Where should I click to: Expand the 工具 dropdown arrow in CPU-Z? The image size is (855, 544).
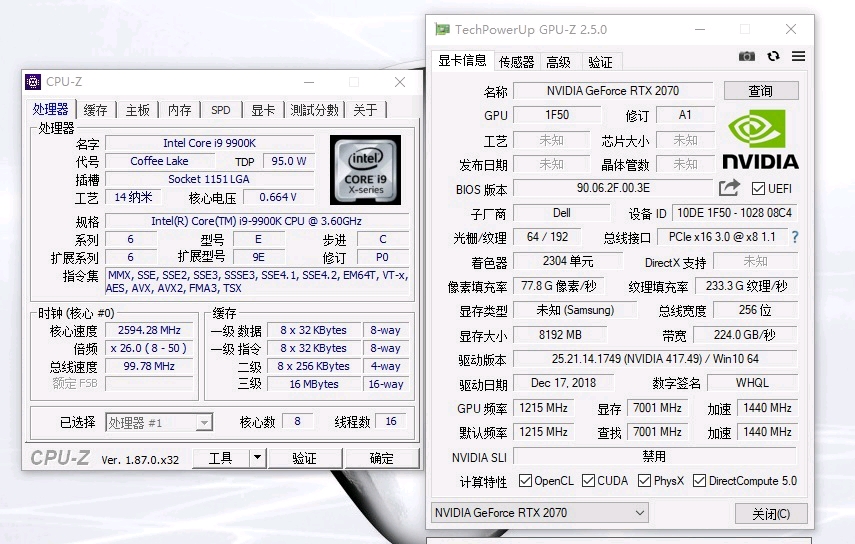coord(257,458)
